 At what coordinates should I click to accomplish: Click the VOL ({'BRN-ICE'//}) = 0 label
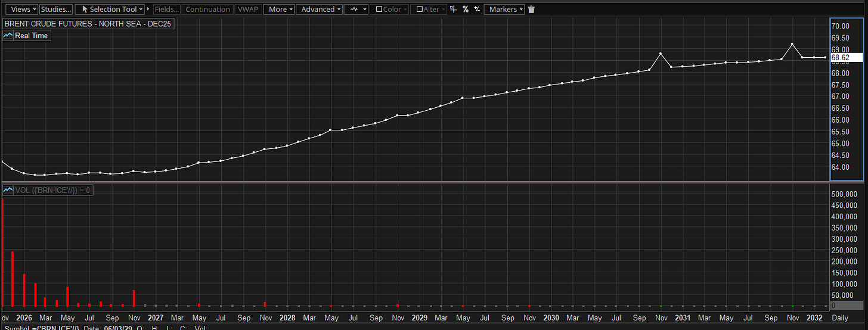(x=52, y=190)
